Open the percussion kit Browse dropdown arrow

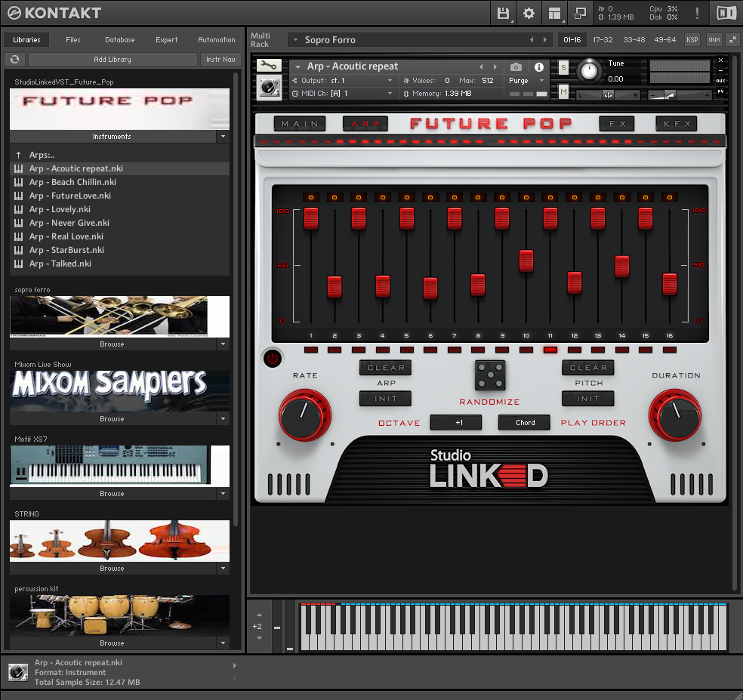click(224, 643)
